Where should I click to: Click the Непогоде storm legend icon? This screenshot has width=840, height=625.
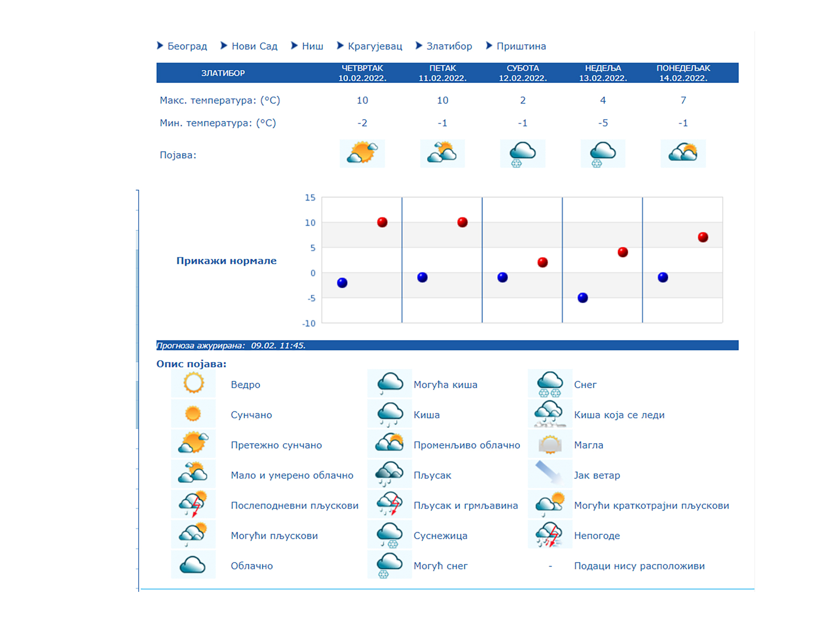point(550,535)
